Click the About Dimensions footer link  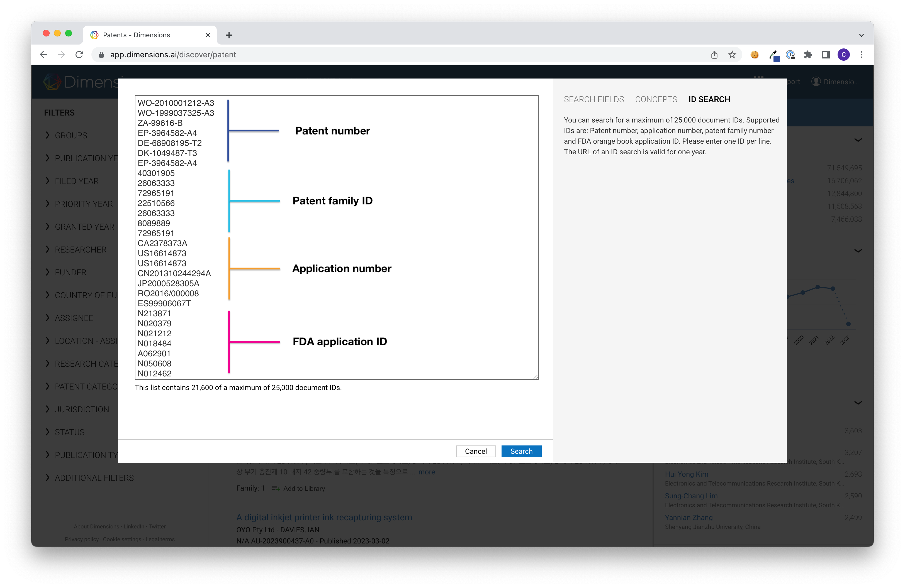point(96,526)
